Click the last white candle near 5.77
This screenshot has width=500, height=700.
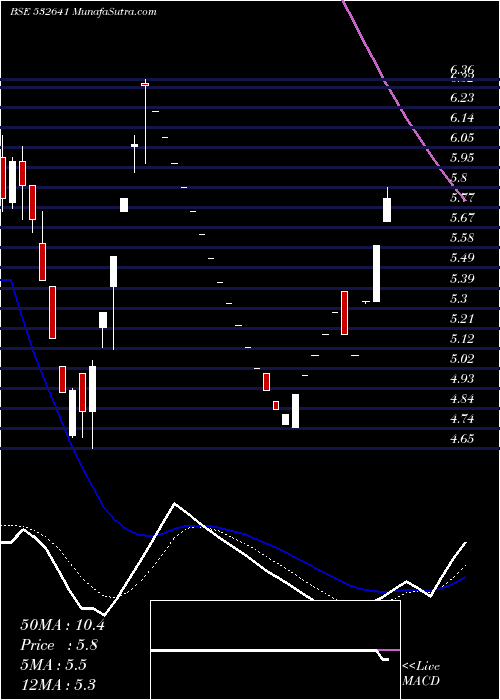click(387, 210)
